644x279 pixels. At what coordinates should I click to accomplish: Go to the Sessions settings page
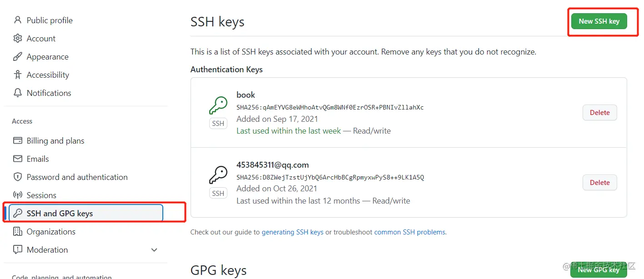(41, 195)
